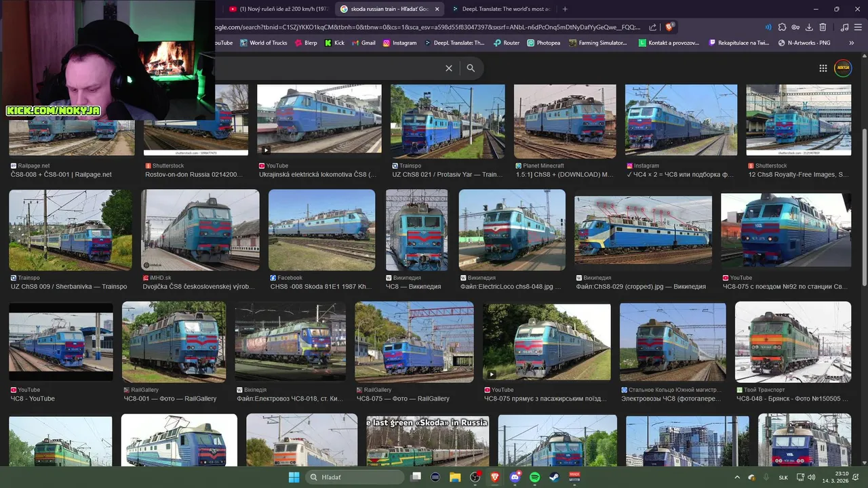Image resolution: width=868 pixels, height=488 pixels.
Task: Click the 12 Chs8 Royalty-Free Images caption
Action: coord(798,174)
